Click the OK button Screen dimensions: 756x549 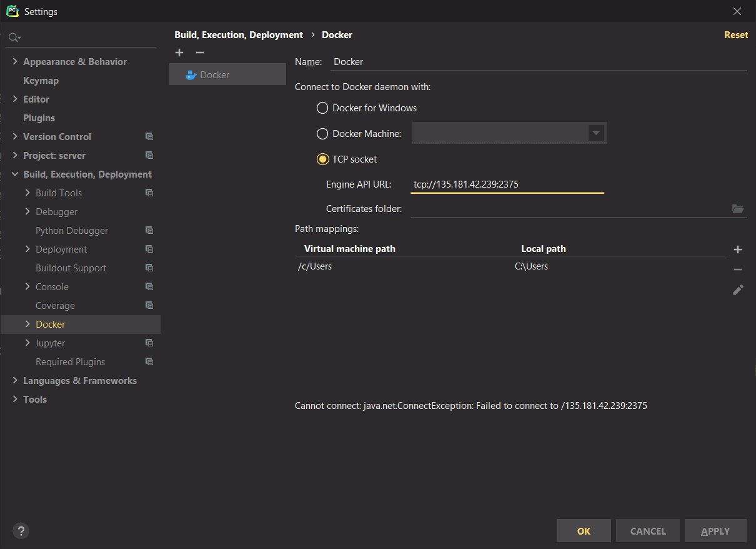[584, 531]
